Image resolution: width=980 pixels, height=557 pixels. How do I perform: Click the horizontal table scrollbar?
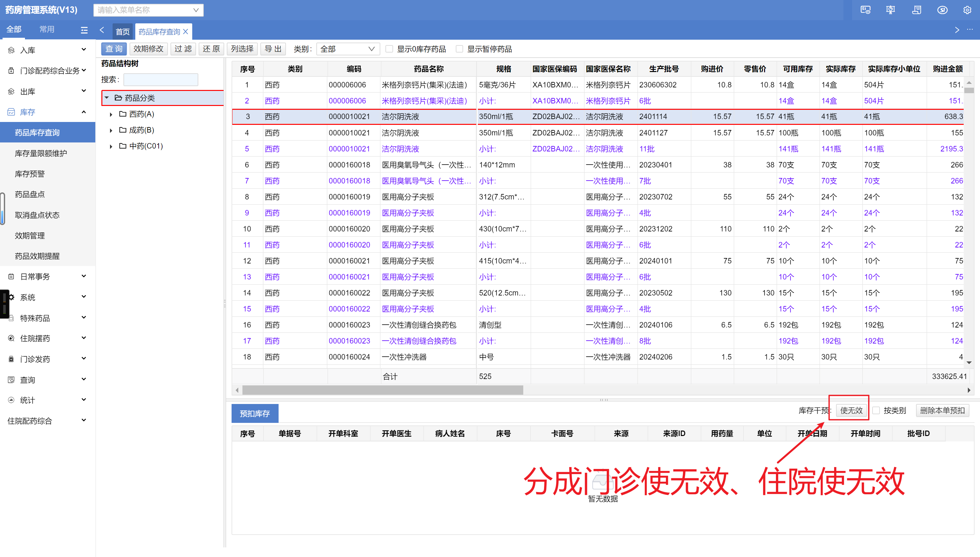(382, 390)
